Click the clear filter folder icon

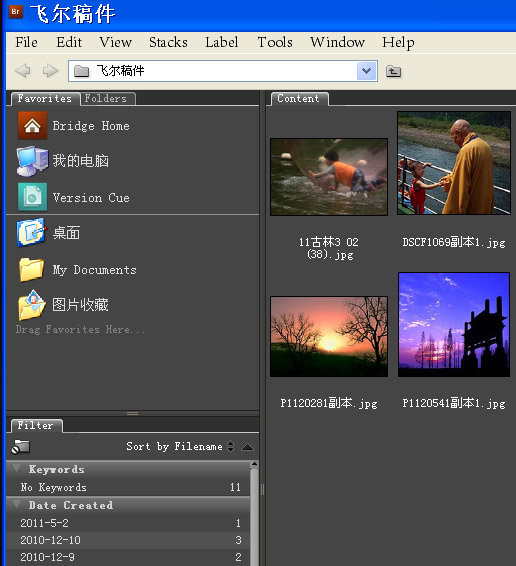click(x=20, y=447)
